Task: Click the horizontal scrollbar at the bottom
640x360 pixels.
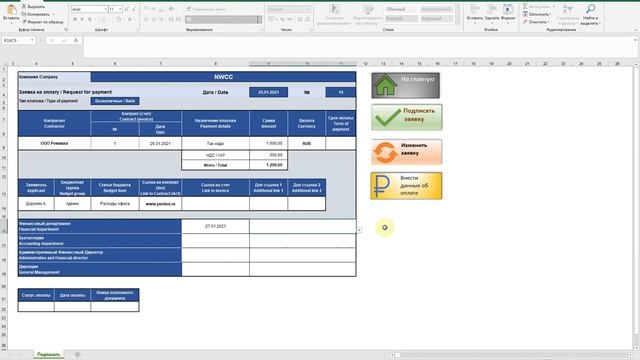Action: pyautogui.click(x=510, y=355)
